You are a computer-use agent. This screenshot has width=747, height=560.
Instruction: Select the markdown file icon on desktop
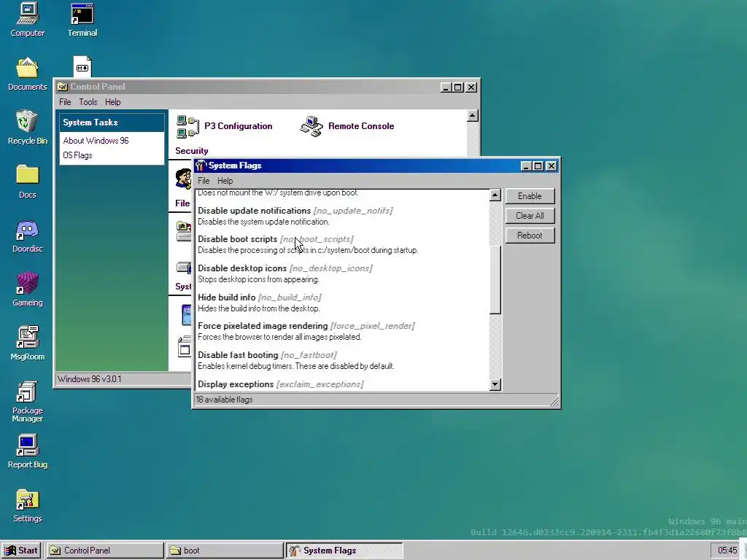(82, 66)
